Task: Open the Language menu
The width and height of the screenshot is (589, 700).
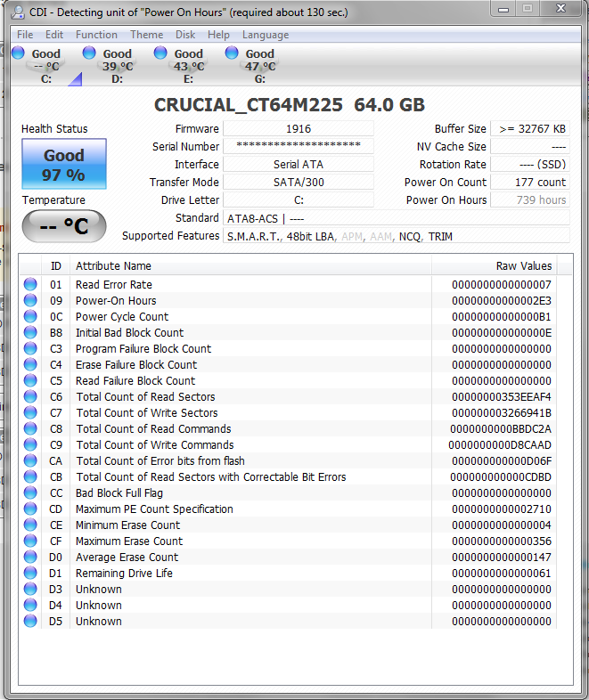Action: pyautogui.click(x=266, y=35)
